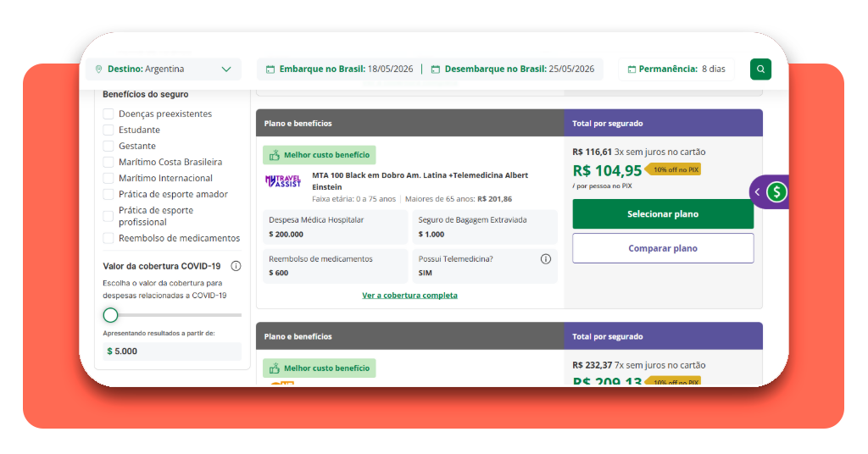Click the green dollar sign side icon

point(776,192)
